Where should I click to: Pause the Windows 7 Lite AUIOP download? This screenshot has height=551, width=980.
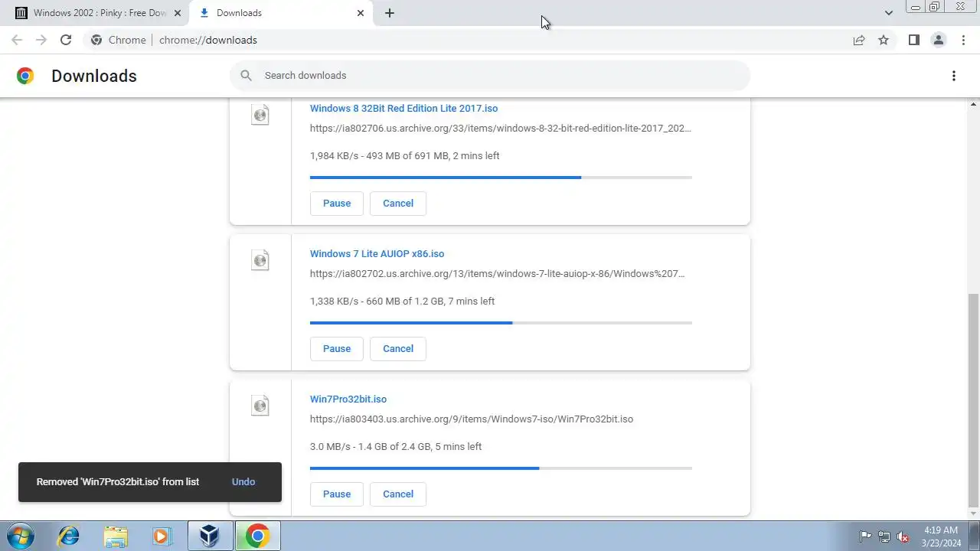(337, 348)
